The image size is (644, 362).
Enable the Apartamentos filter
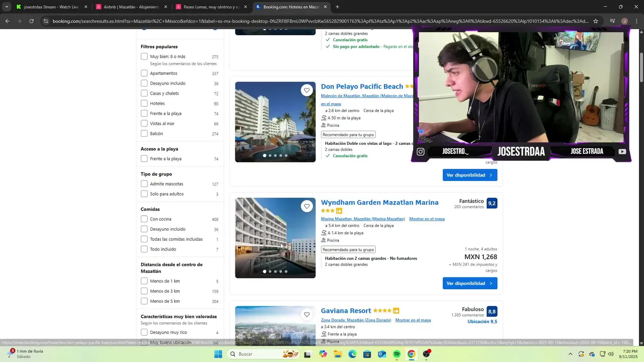(144, 73)
